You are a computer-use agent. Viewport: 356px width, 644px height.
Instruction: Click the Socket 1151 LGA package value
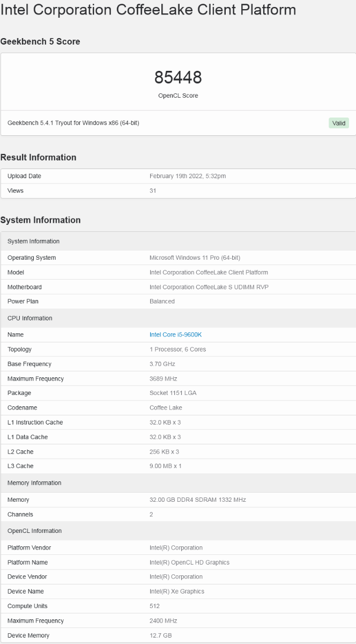tap(173, 393)
